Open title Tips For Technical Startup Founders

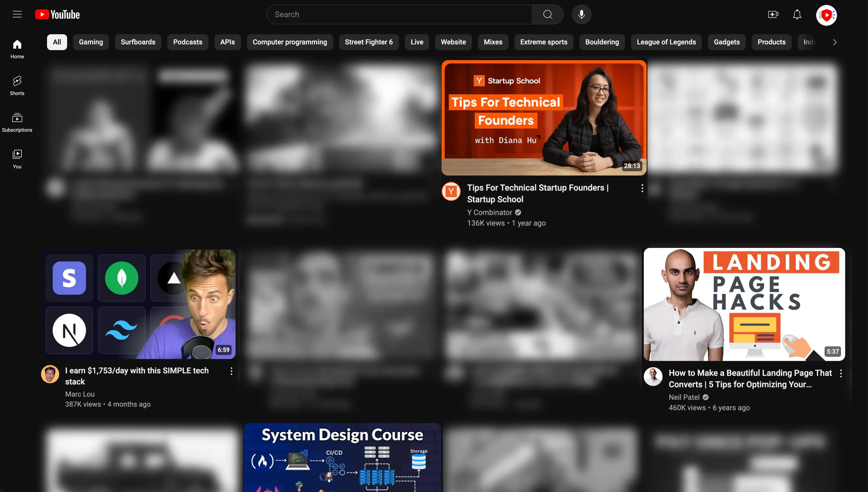(537, 193)
